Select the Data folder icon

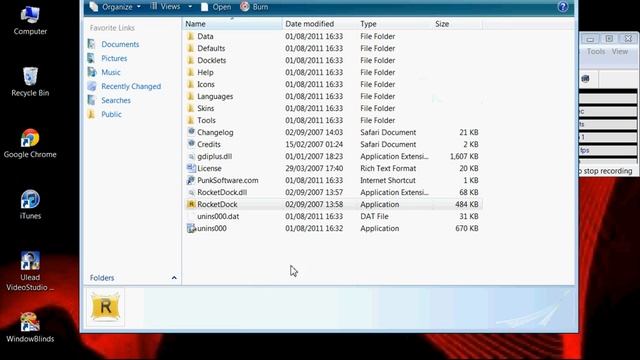coord(191,36)
